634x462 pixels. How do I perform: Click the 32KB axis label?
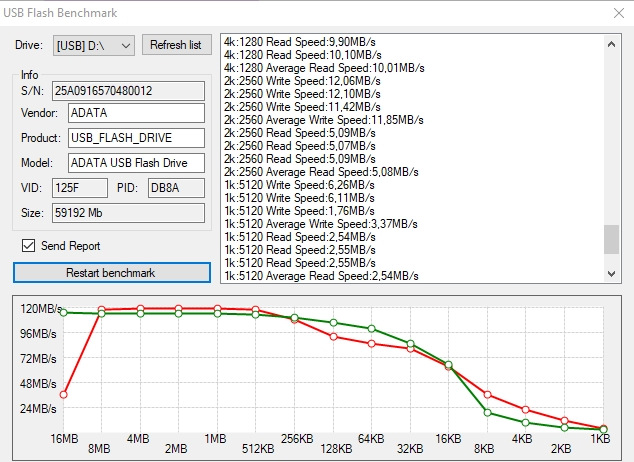(410, 449)
